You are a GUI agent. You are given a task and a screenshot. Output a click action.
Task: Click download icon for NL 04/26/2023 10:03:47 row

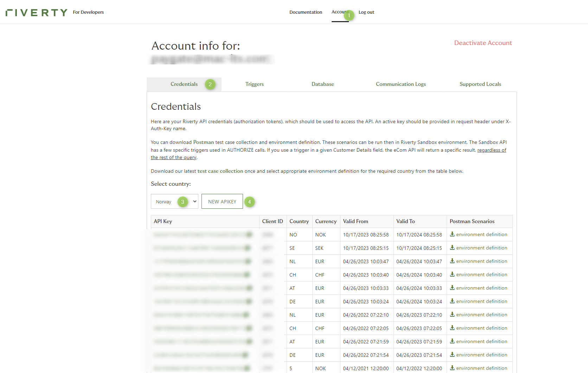(452, 261)
